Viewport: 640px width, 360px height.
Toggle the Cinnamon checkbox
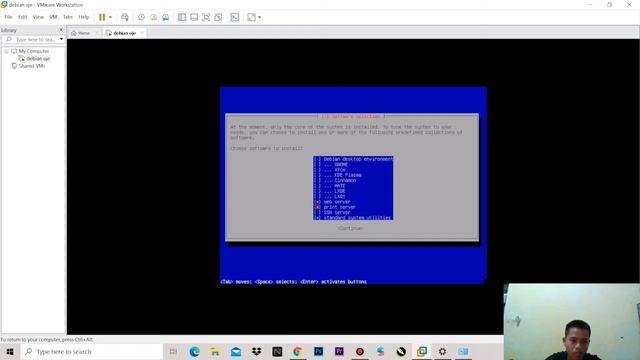tap(317, 180)
